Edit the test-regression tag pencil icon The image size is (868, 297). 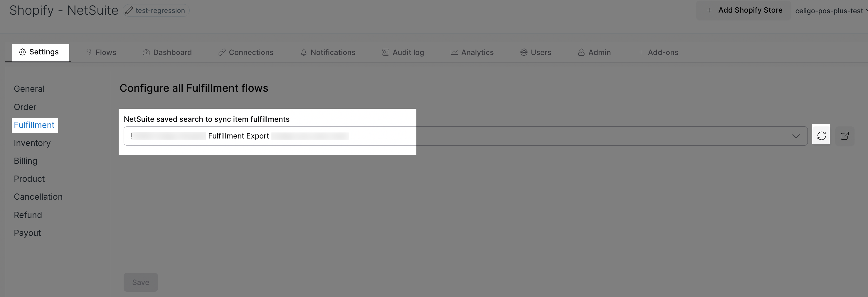click(x=129, y=11)
